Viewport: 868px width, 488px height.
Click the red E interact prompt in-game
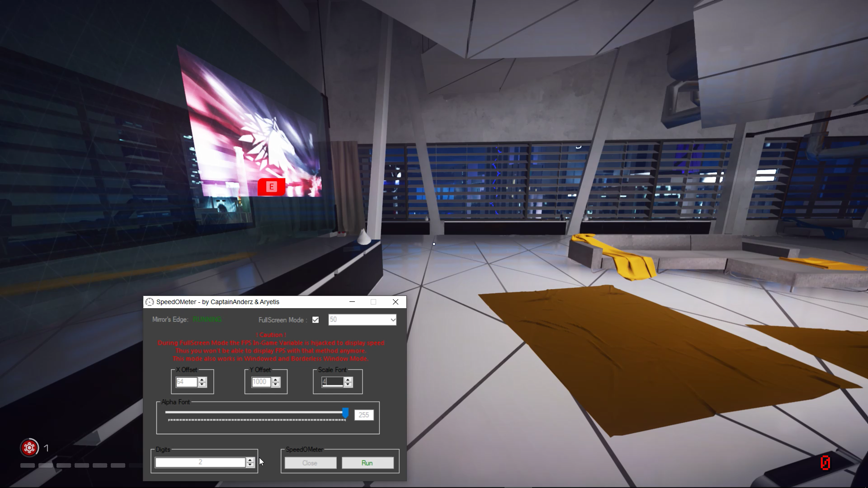(x=271, y=187)
